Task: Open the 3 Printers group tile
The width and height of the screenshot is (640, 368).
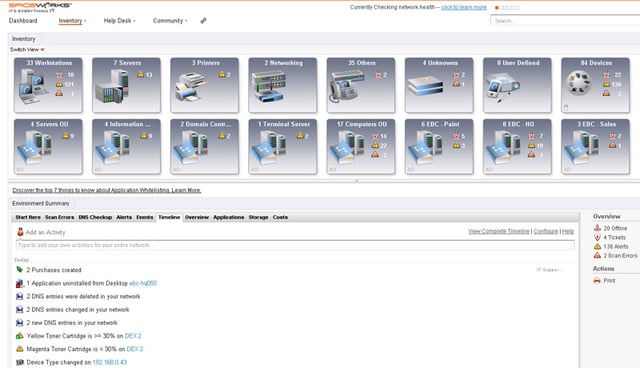Action: [204, 85]
